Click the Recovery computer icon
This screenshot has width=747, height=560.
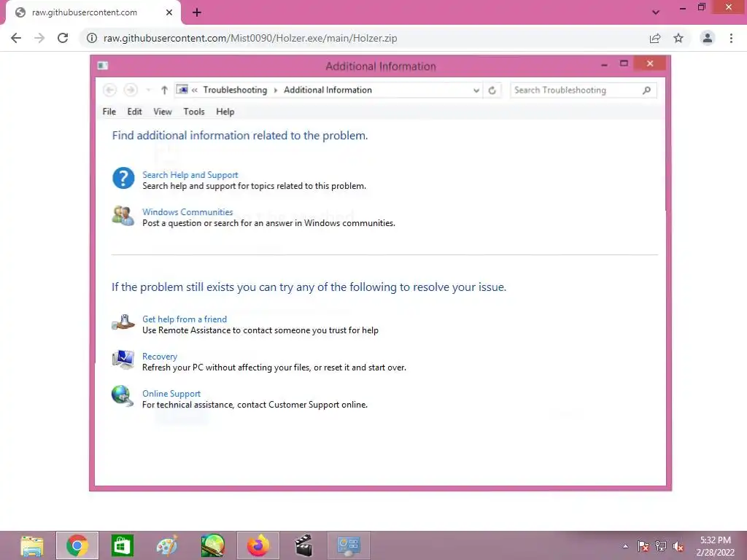pyautogui.click(x=123, y=359)
